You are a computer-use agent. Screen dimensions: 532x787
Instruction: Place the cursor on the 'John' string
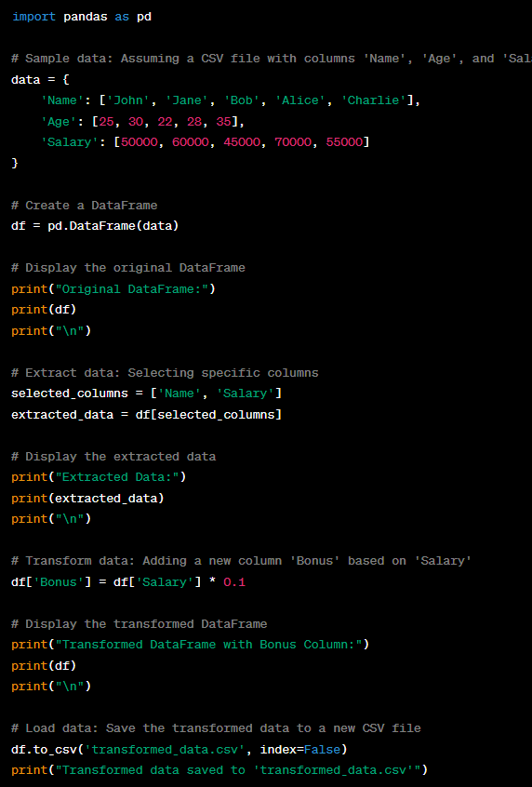tap(128, 100)
